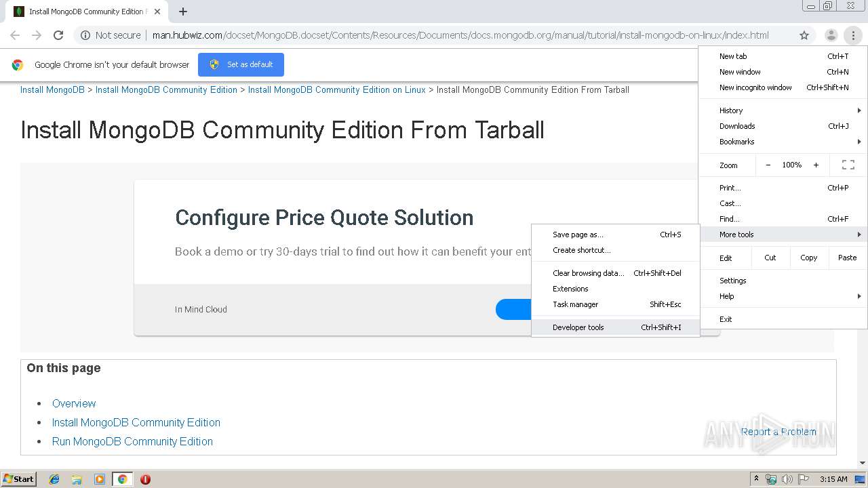Open New incognito window

coord(783,87)
